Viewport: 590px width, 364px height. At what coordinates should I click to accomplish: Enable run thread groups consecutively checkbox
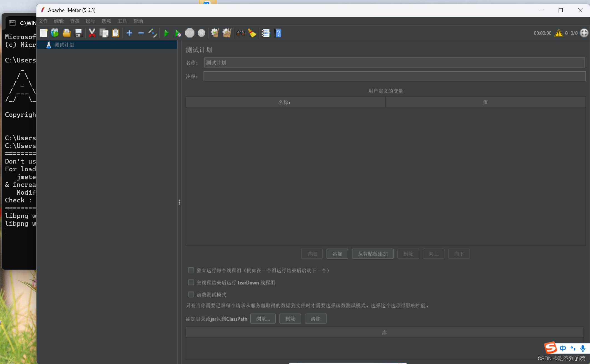(191, 270)
